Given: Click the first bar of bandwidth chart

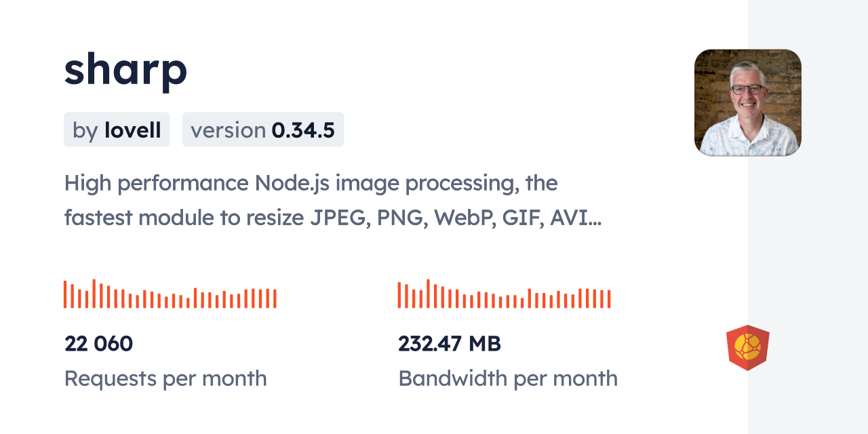Looking at the screenshot, I should pos(399,295).
